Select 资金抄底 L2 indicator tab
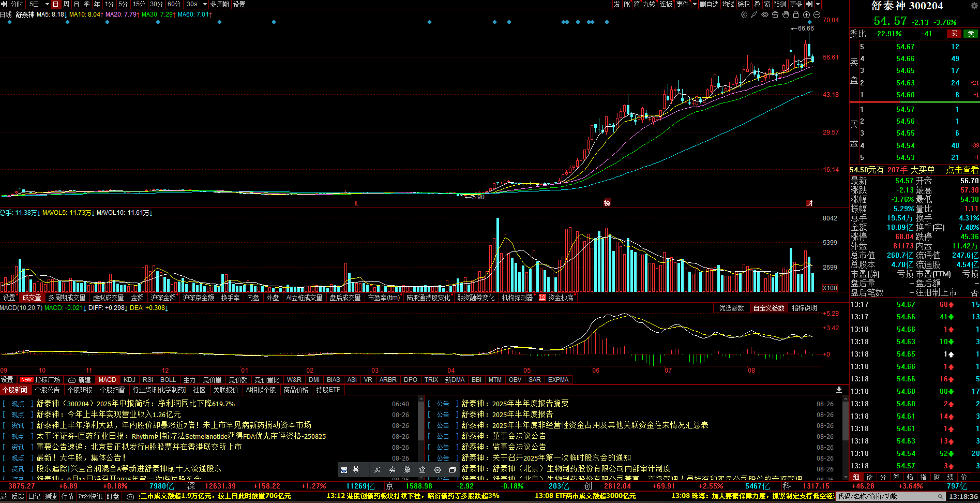980x503 pixels. tap(556, 298)
